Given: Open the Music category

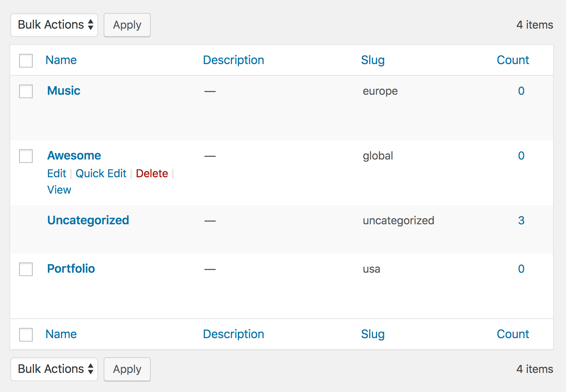Looking at the screenshot, I should [63, 91].
